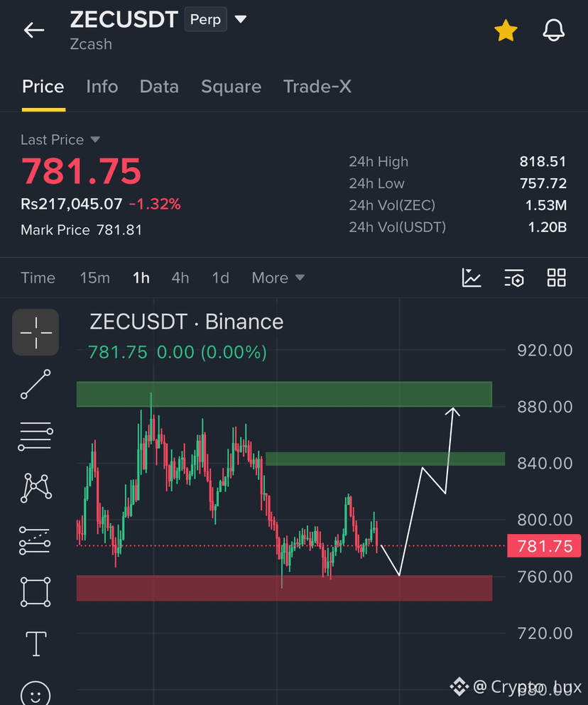Expand the More intervals dropdown
This screenshot has height=705, width=588.
(278, 278)
